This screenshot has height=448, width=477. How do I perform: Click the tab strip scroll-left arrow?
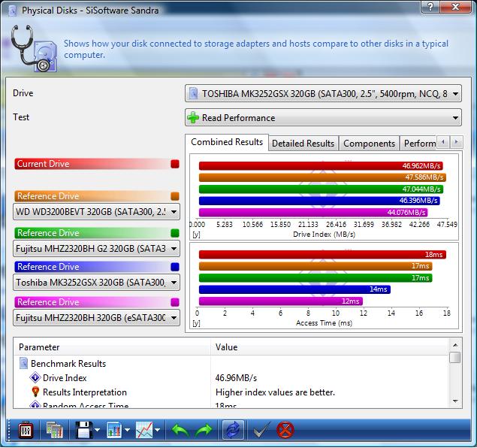tap(443, 142)
